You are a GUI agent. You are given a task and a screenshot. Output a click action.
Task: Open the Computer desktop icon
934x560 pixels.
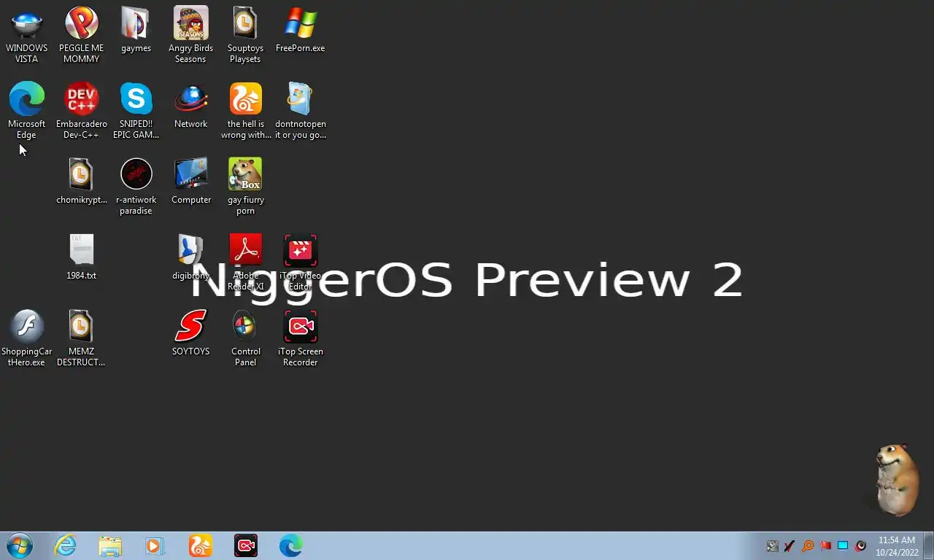click(190, 182)
